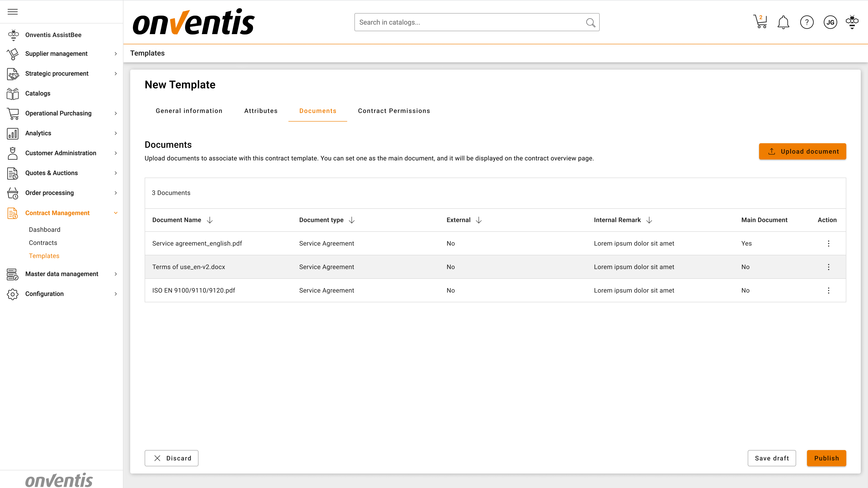Image resolution: width=868 pixels, height=488 pixels.
Task: Expand the Analytics sidebar section
Action: pos(116,133)
